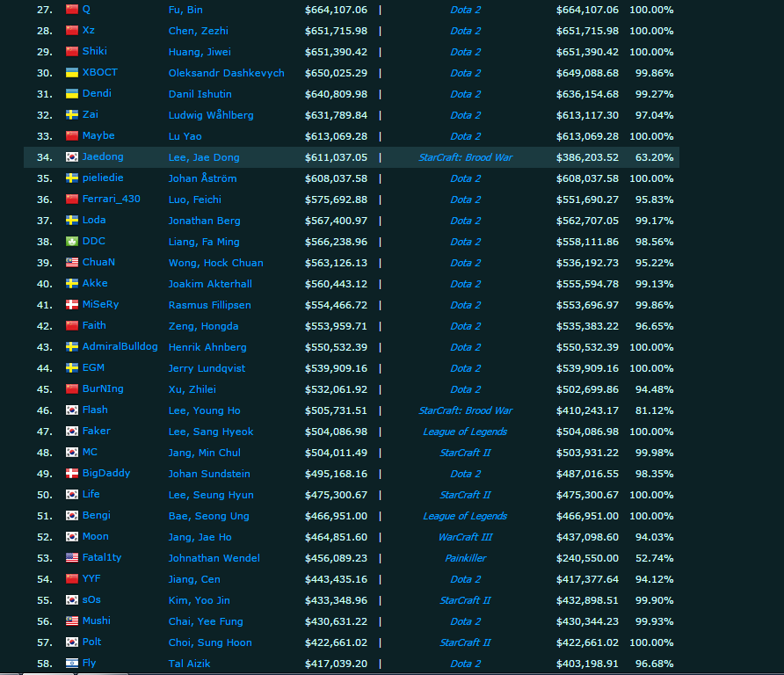784x675 pixels.
Task: Click the South Korea flag beside Moon
Action: (x=72, y=536)
